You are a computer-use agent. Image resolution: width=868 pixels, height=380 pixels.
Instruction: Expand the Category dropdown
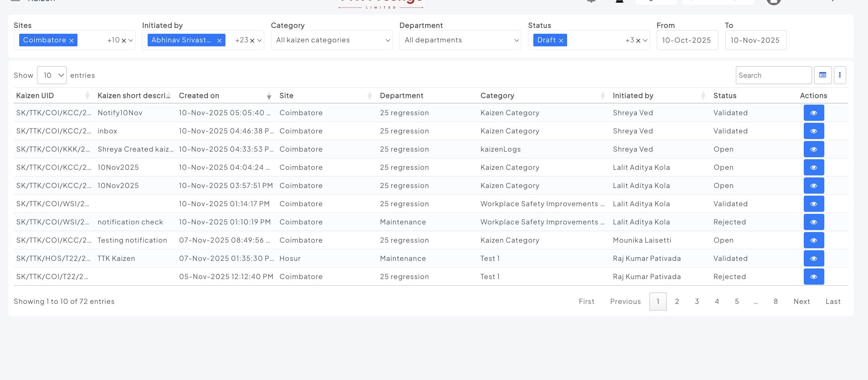tap(331, 40)
